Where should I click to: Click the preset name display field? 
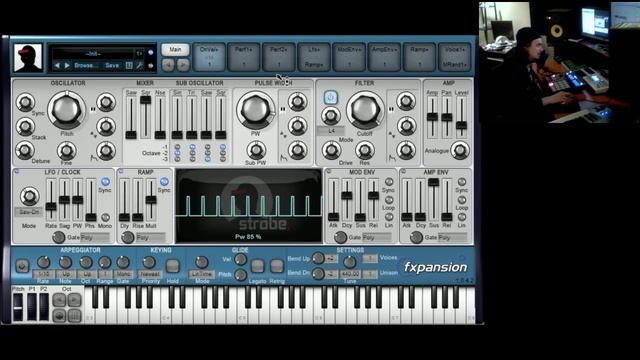tap(94, 54)
